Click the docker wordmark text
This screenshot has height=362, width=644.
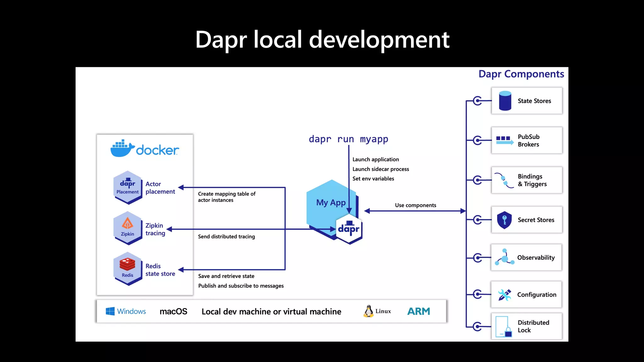click(x=158, y=150)
